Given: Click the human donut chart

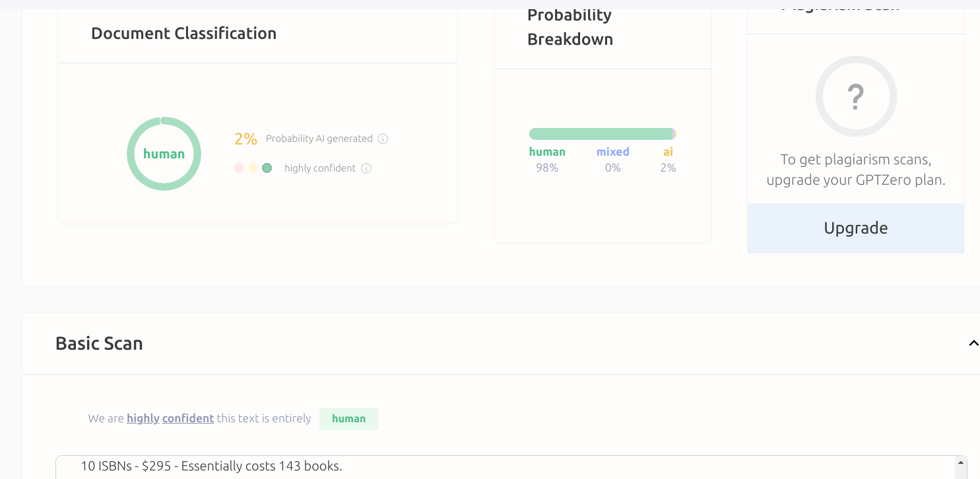Looking at the screenshot, I should (x=164, y=154).
